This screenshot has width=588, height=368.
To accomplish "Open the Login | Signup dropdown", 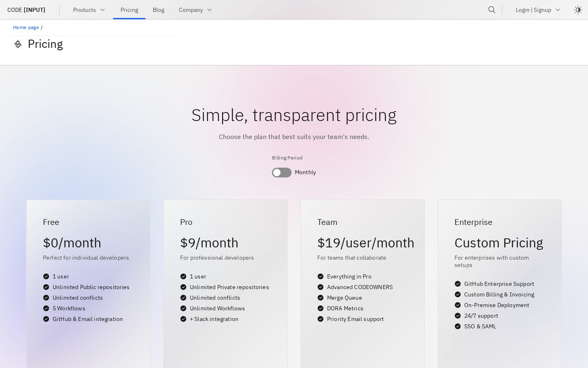I will [x=538, y=10].
